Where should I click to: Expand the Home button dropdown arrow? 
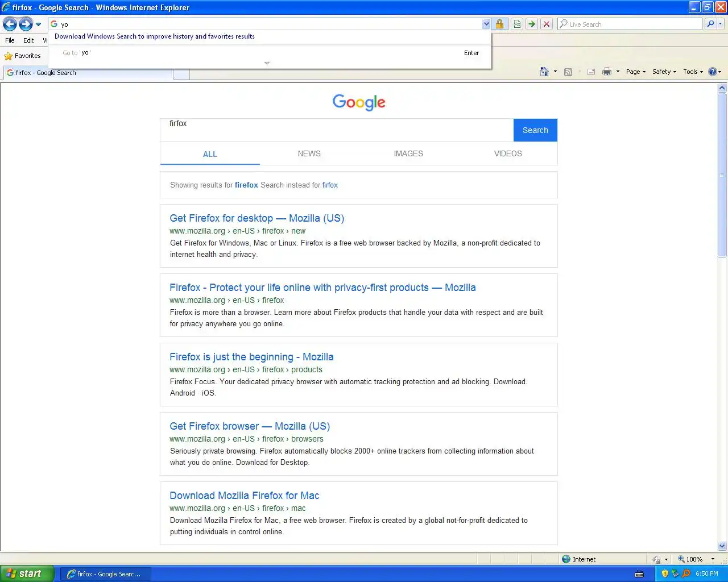(x=555, y=72)
